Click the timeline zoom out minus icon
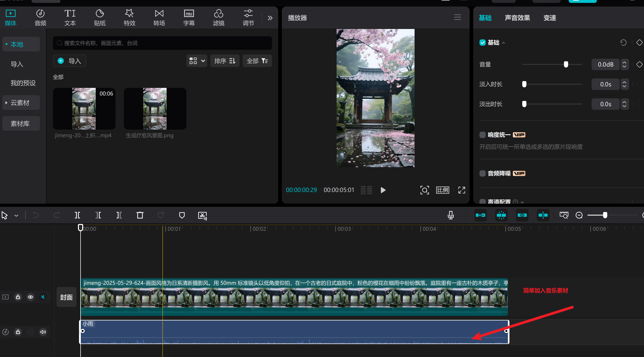 [x=579, y=215]
